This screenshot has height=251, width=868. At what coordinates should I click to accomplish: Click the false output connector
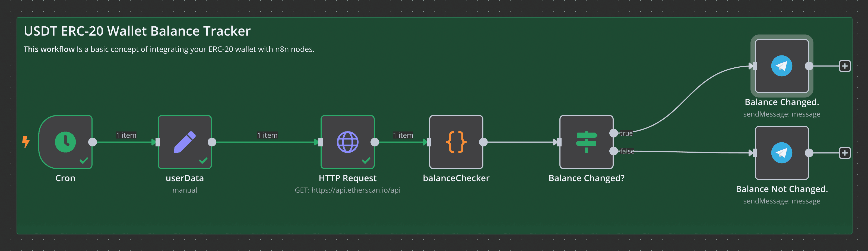[x=614, y=151]
